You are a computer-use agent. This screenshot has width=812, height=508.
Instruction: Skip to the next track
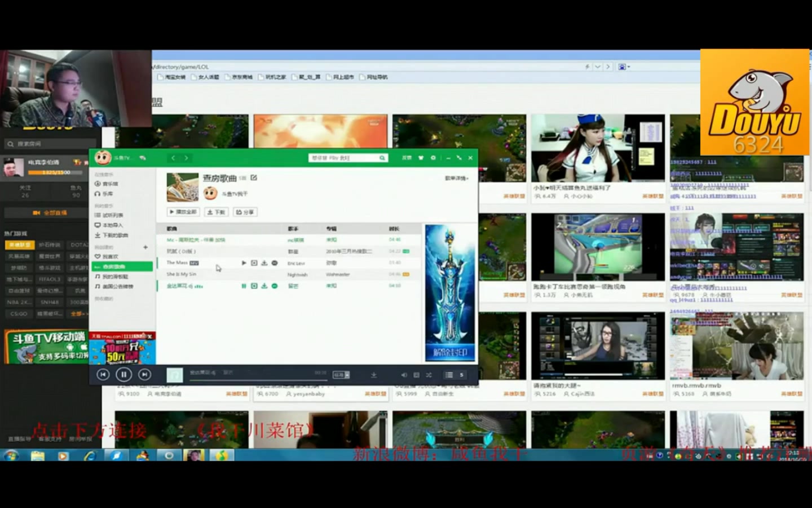[x=144, y=374]
